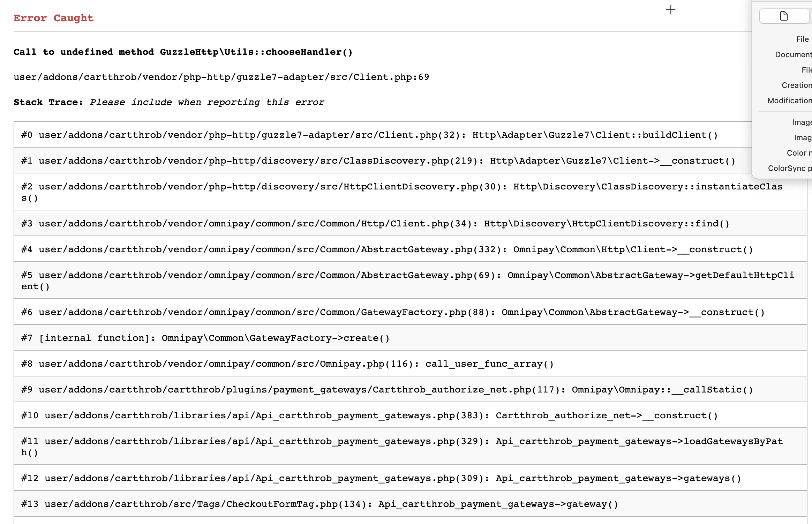Select stack trace row #4 AbstractGateway.php(332)

[386, 249]
